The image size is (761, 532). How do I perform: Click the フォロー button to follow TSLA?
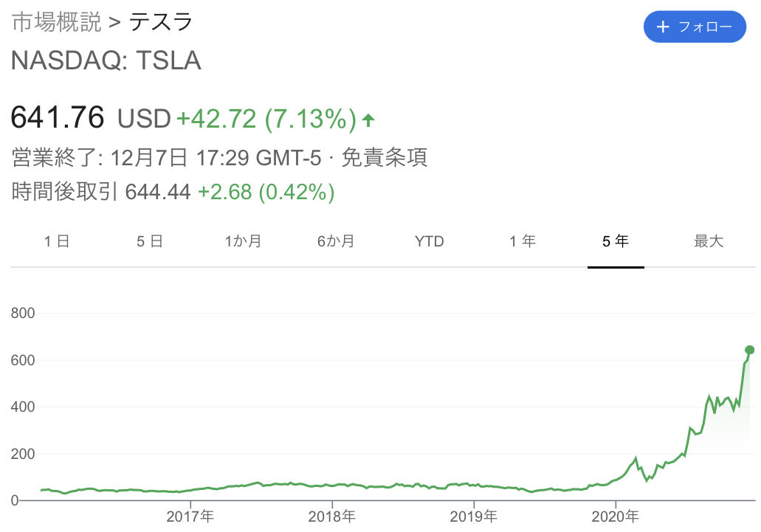pyautogui.click(x=695, y=27)
